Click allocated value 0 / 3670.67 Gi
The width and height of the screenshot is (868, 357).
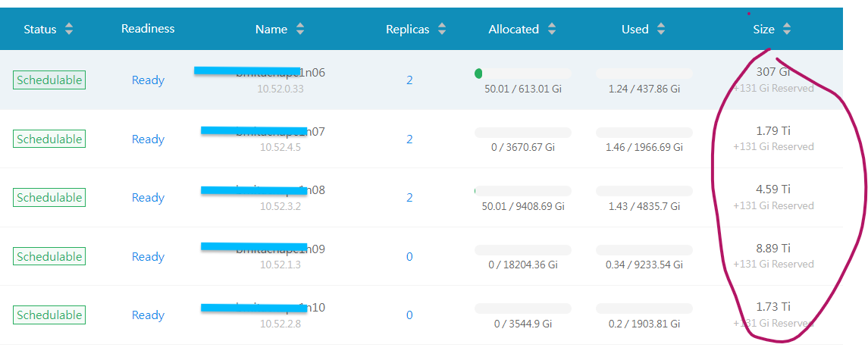coord(523,148)
